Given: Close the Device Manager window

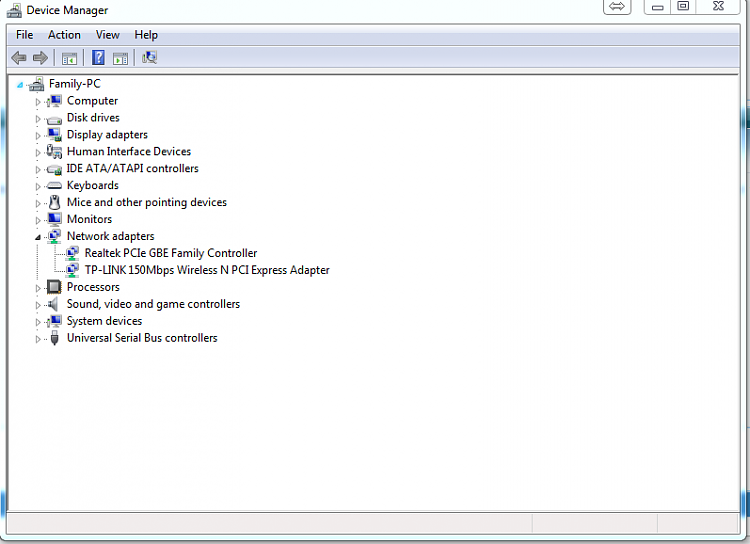Looking at the screenshot, I should pyautogui.click(x=718, y=6).
